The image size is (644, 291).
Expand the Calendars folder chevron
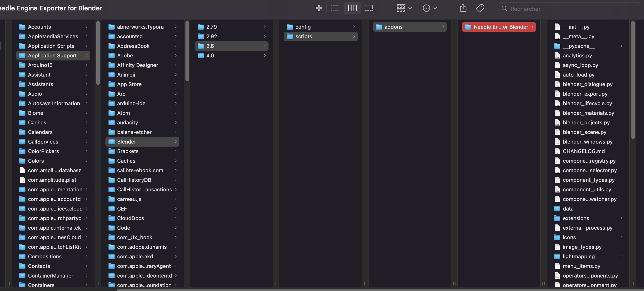point(87,132)
